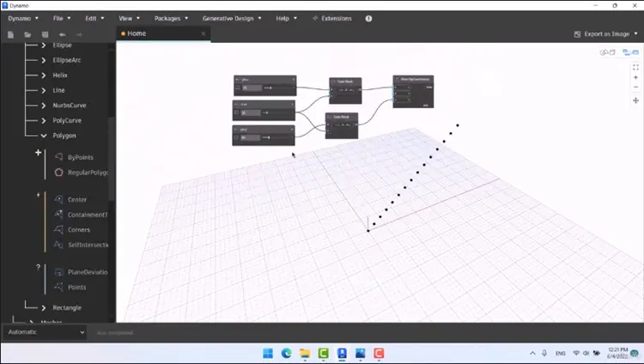Expand the Rectangle library category
This screenshot has height=364, width=644.
(44, 307)
